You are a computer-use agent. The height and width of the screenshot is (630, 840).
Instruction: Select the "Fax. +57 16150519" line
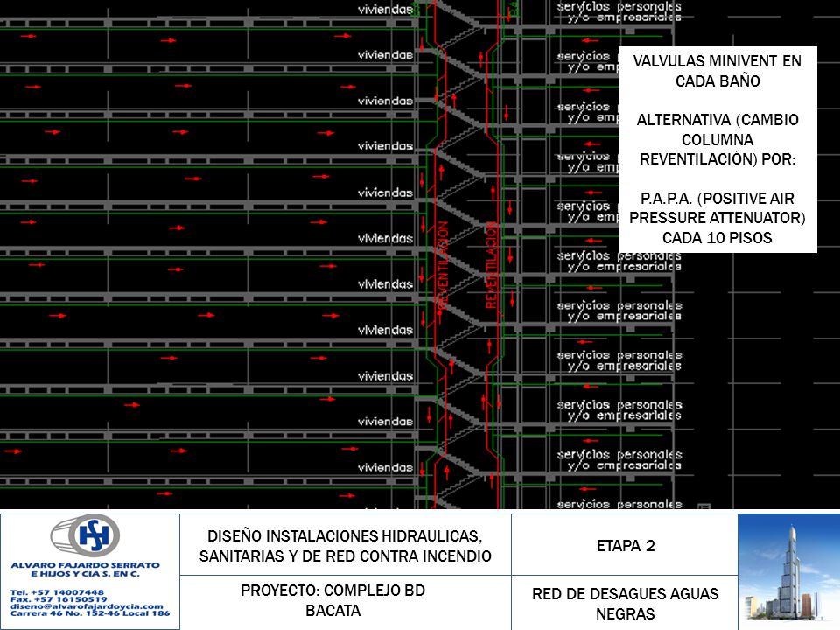click(58, 598)
